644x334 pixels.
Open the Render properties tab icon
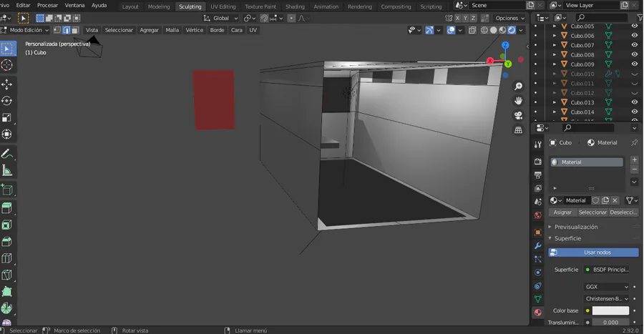[537, 162]
